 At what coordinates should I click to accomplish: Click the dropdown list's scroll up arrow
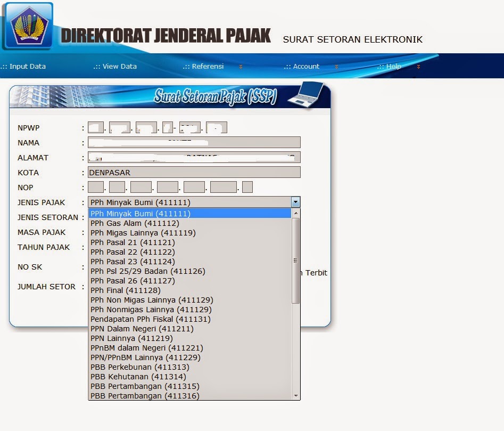pos(296,213)
